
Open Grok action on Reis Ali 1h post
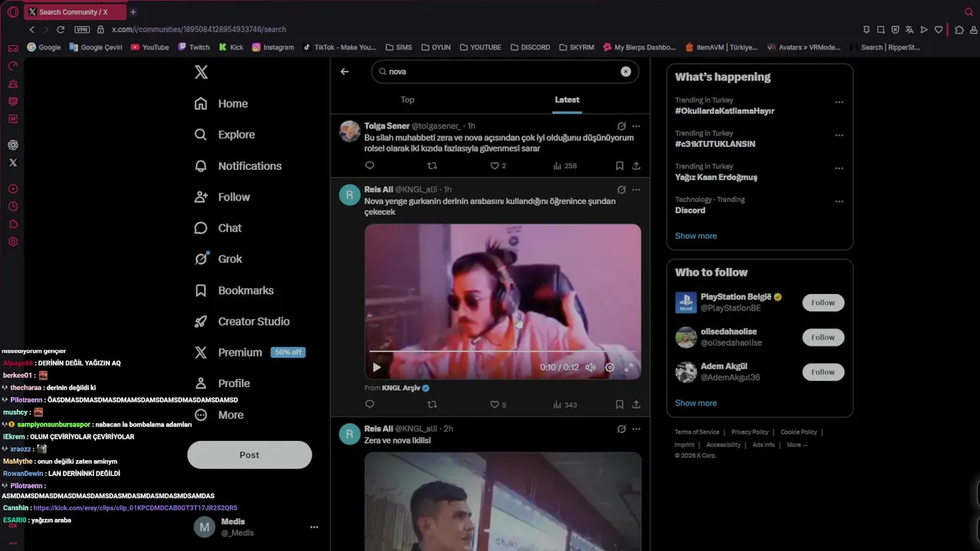[622, 190]
